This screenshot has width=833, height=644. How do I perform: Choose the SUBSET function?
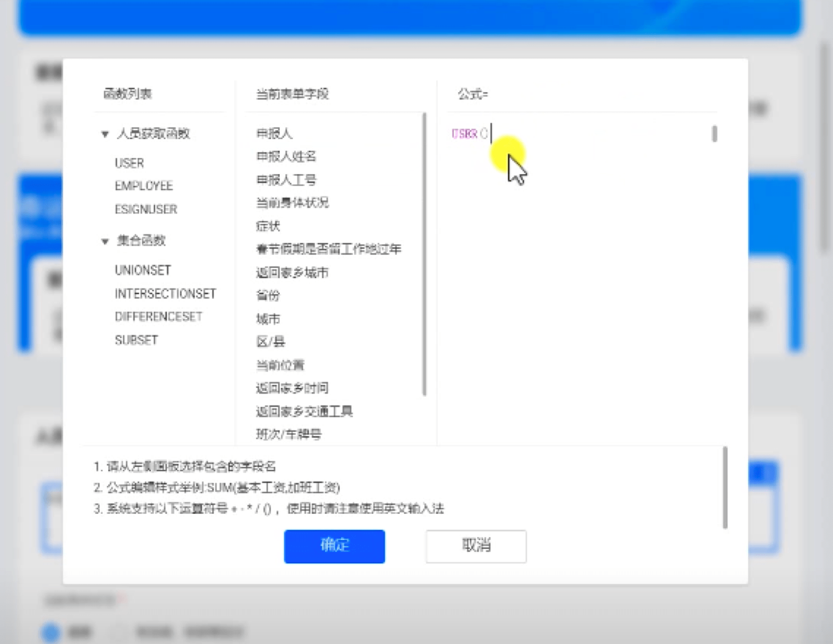pos(136,340)
